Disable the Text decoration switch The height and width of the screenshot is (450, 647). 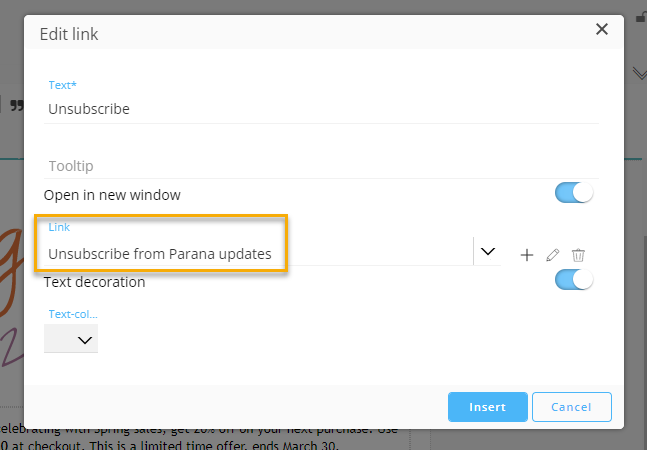[574, 281]
